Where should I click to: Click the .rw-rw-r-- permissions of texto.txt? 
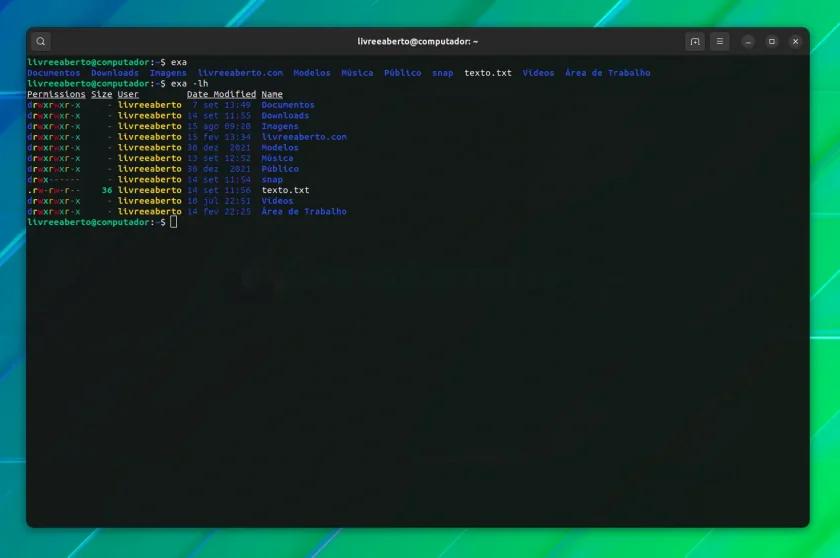54,190
